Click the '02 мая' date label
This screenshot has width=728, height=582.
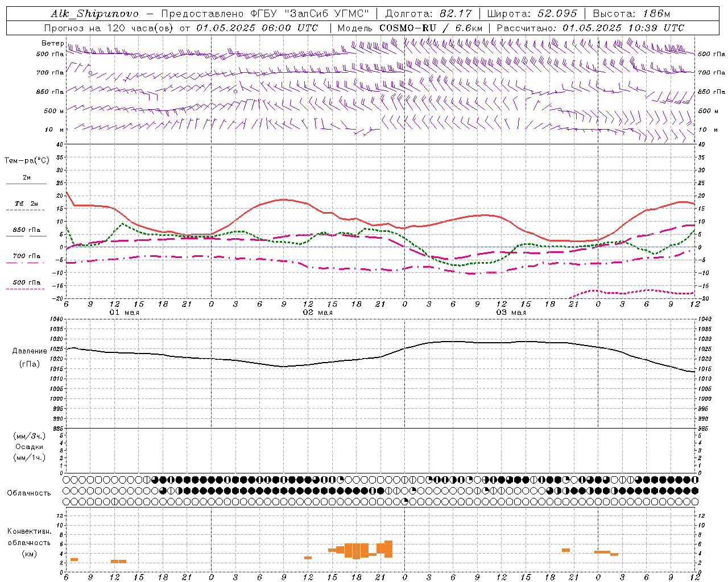pos(317,313)
